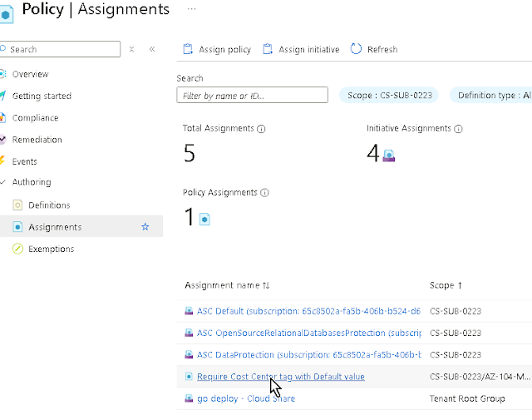Click the Refresh circular arrow icon
This screenshot has height=420, width=532.
pyautogui.click(x=356, y=49)
